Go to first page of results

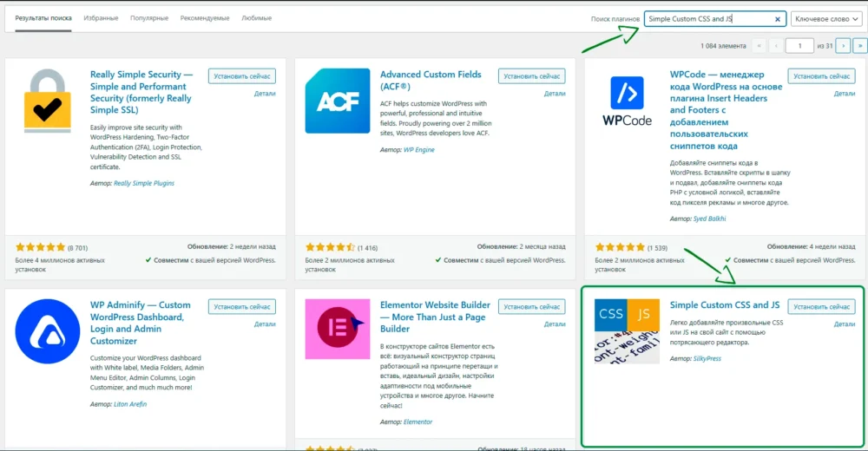[759, 46]
